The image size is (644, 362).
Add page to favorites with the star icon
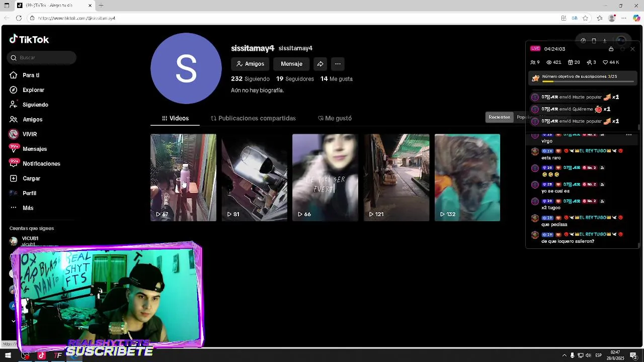click(x=585, y=18)
